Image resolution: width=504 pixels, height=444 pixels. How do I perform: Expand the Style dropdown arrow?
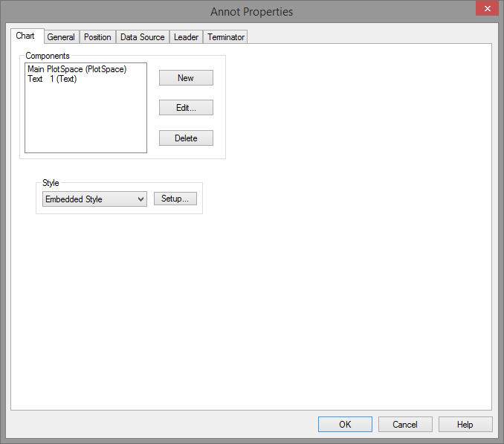click(140, 199)
